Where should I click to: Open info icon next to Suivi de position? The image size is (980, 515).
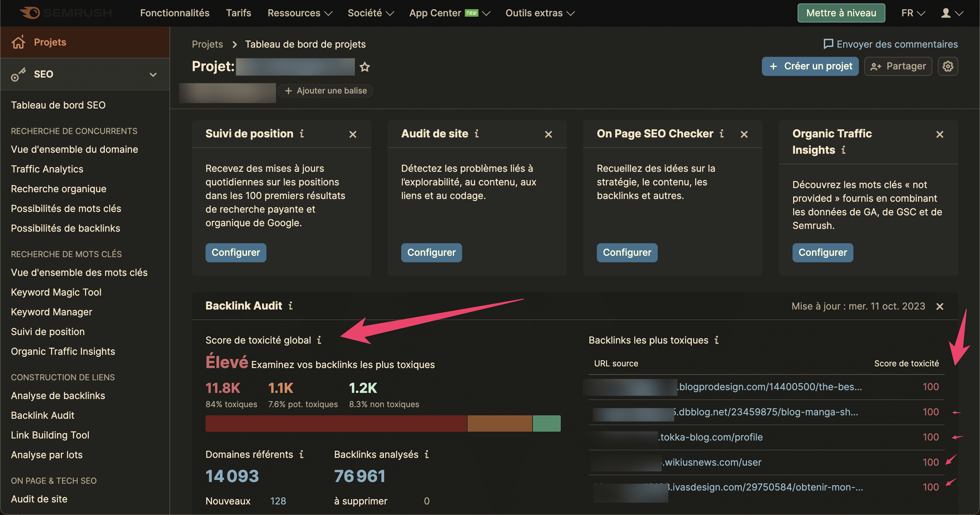click(x=302, y=133)
